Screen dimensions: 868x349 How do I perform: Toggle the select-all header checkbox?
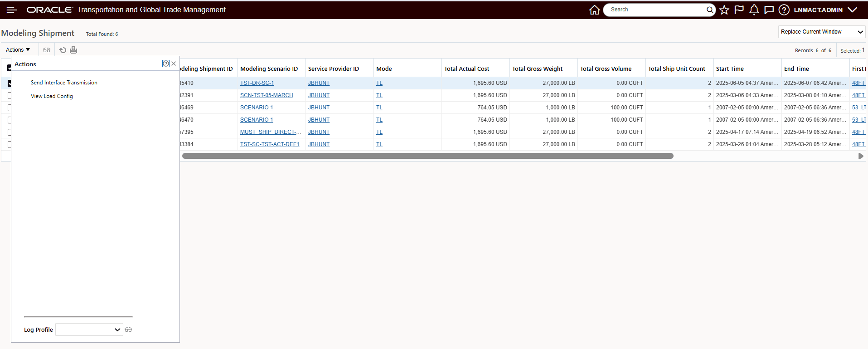9,68
